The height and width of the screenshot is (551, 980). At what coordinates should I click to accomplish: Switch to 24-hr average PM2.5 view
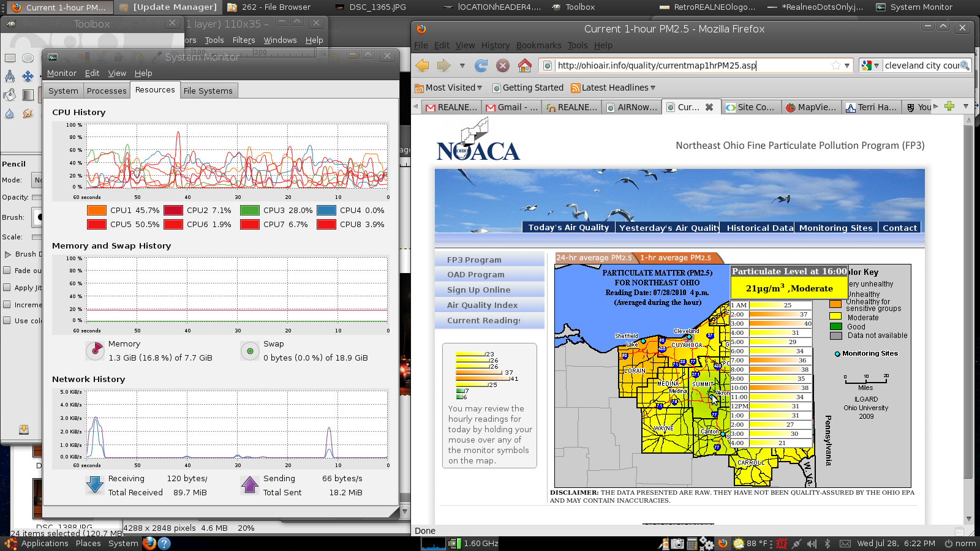click(594, 258)
